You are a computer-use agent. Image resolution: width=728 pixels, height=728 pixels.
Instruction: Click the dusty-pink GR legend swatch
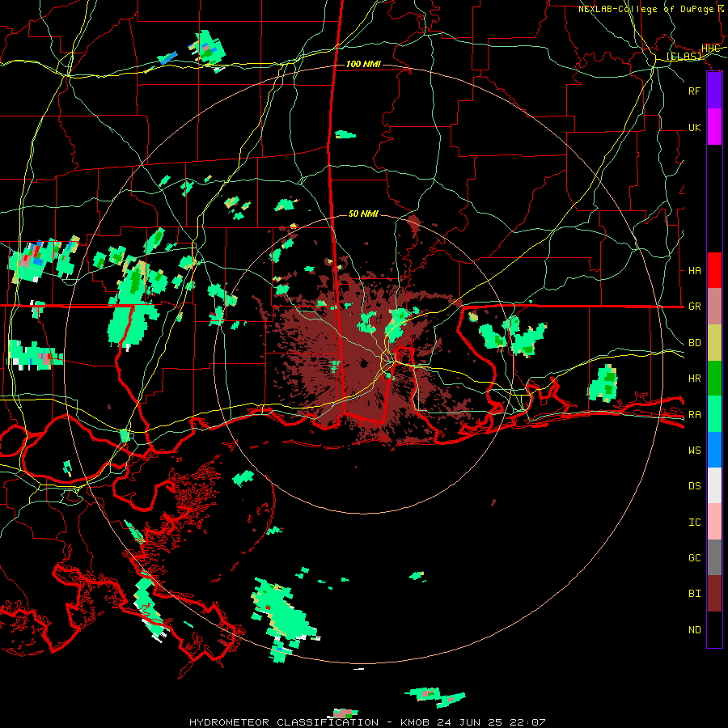pos(714,307)
